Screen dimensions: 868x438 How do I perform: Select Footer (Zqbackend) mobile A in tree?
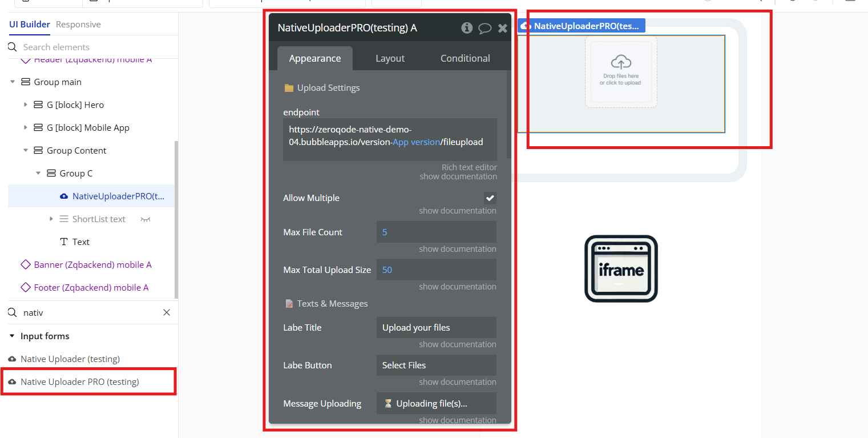(91, 287)
